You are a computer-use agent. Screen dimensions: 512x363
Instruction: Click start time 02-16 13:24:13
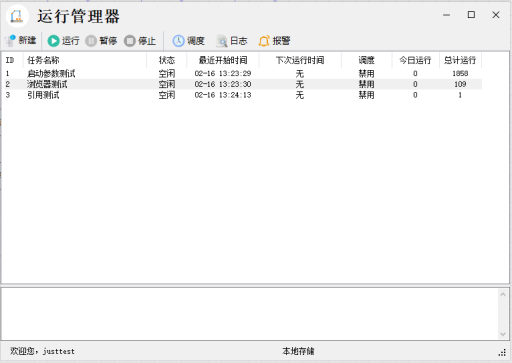tap(223, 95)
